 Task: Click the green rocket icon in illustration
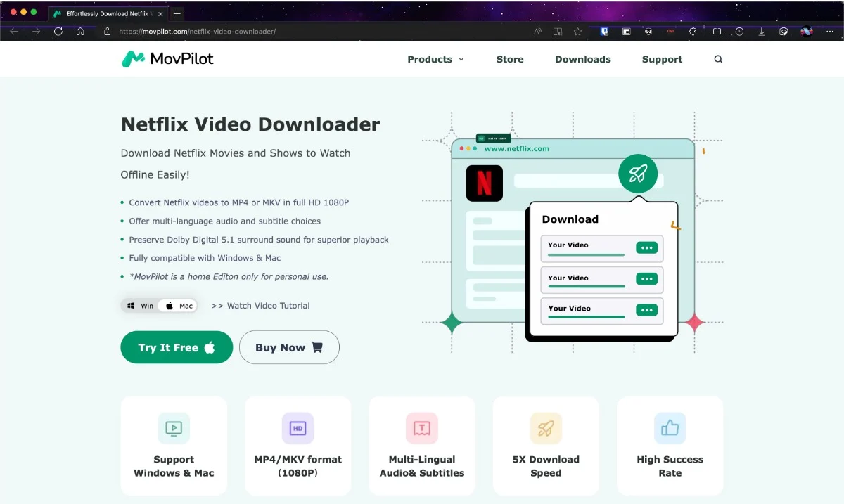point(637,173)
